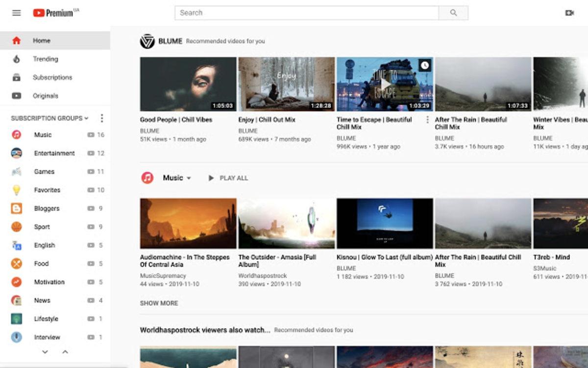Open options menu for After The Rain video

[x=427, y=119]
